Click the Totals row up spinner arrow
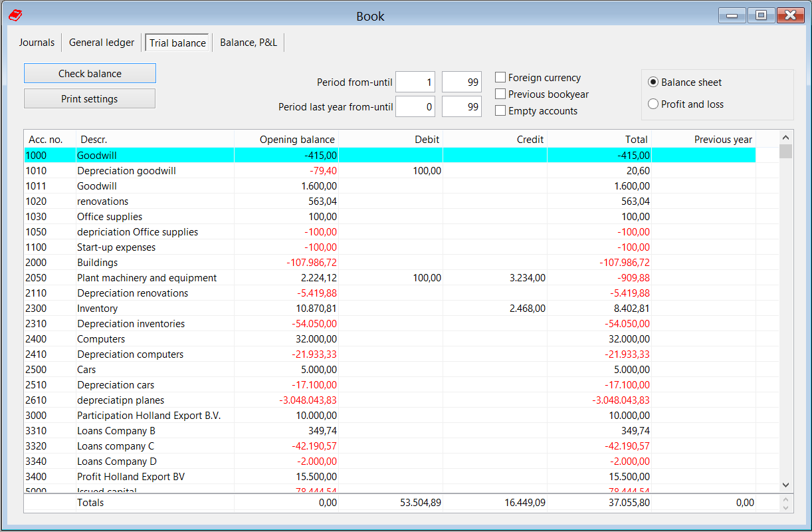Image resolution: width=812 pixels, height=532 pixels. pyautogui.click(x=785, y=499)
